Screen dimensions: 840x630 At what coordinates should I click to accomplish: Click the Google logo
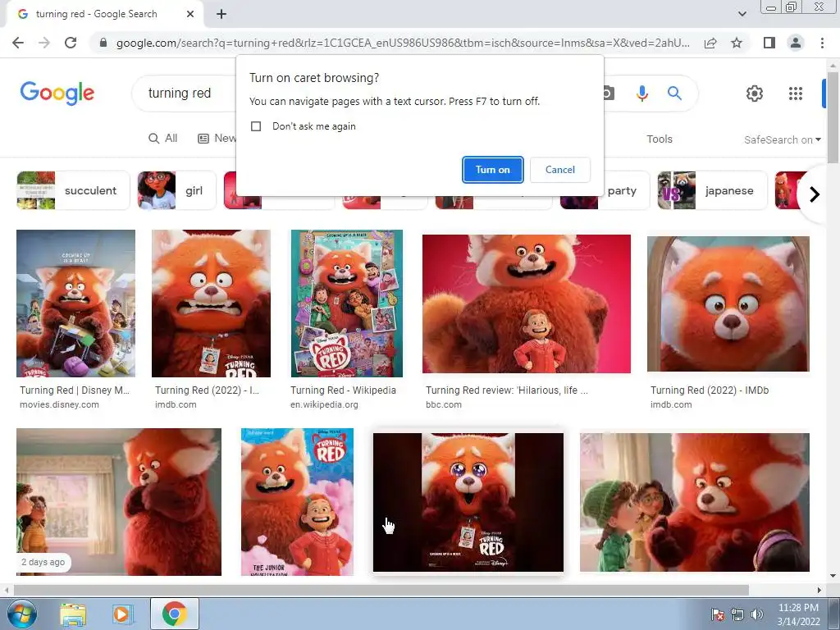[x=57, y=94]
